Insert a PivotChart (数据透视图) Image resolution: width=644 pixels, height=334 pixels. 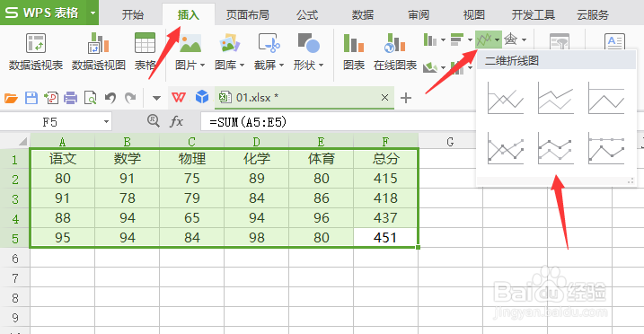99,52
